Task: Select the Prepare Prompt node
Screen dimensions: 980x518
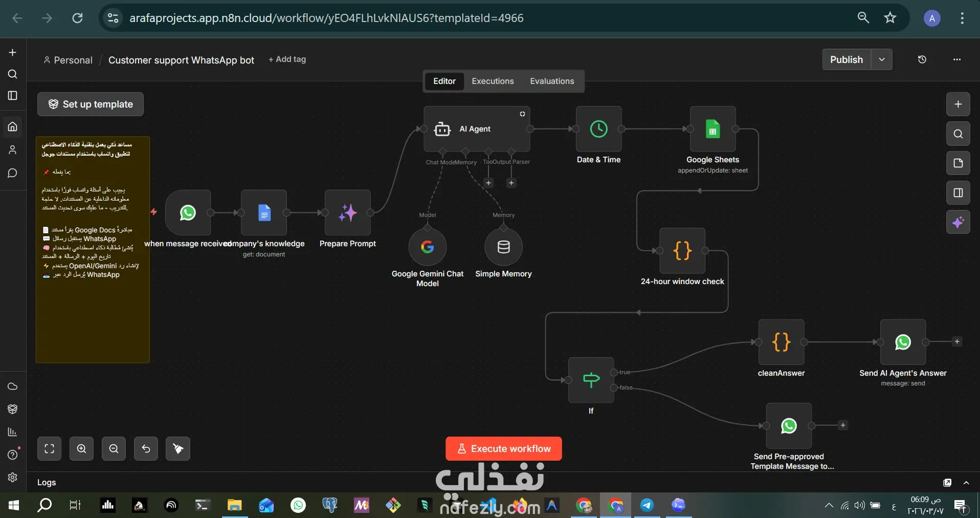Action: click(348, 212)
